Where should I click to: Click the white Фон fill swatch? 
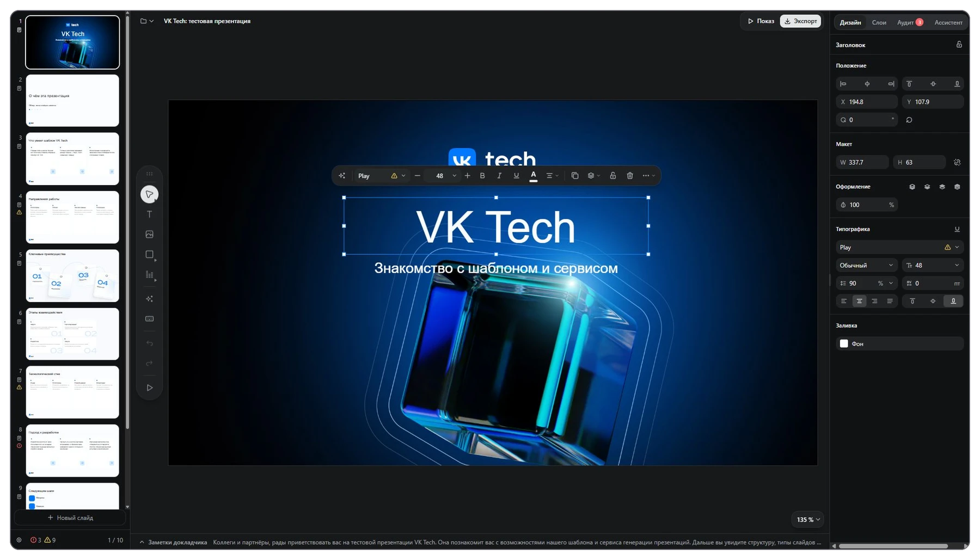[x=844, y=343]
